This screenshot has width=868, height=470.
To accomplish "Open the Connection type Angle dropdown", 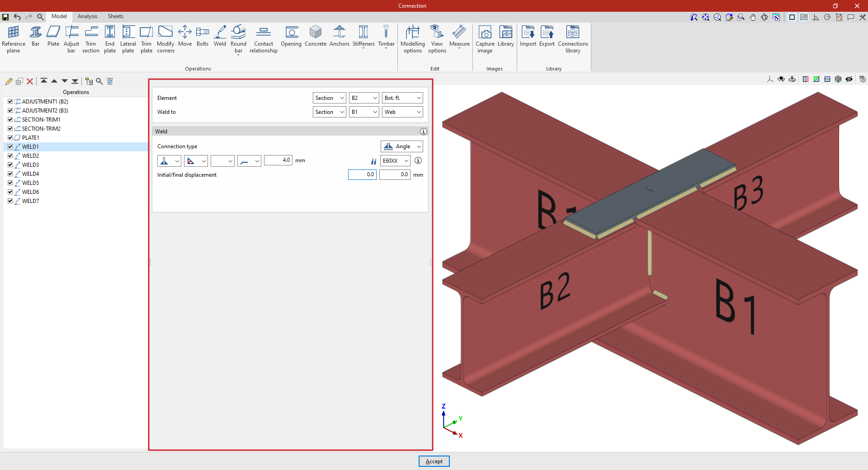I will point(402,146).
